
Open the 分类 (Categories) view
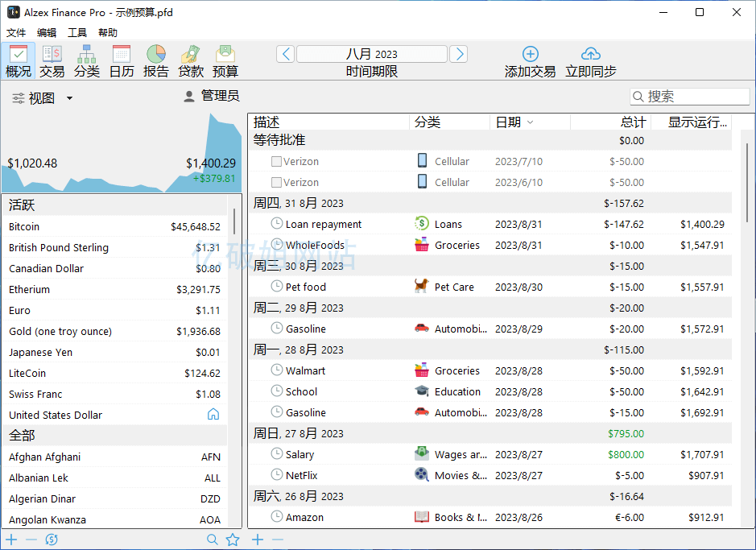(86, 59)
